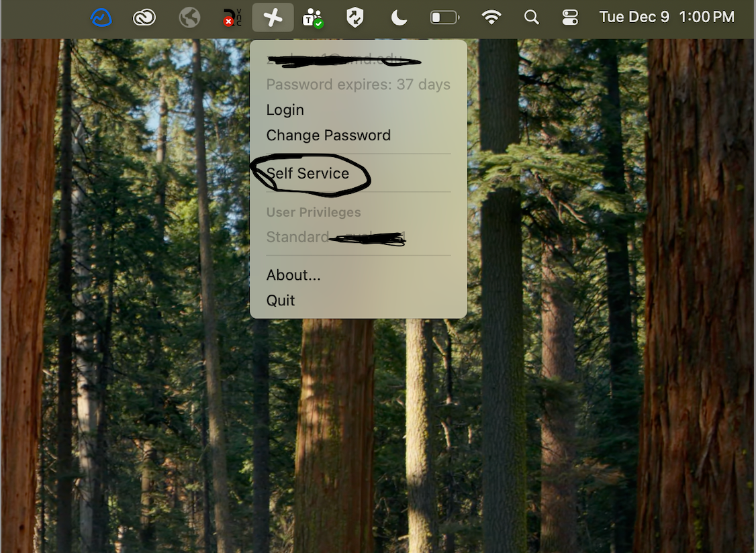Close menu via highlighted Jamf Connect icon

click(x=273, y=17)
